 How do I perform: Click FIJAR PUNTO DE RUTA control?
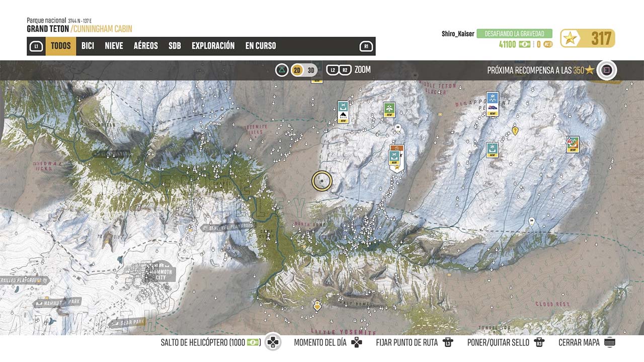tap(415, 342)
